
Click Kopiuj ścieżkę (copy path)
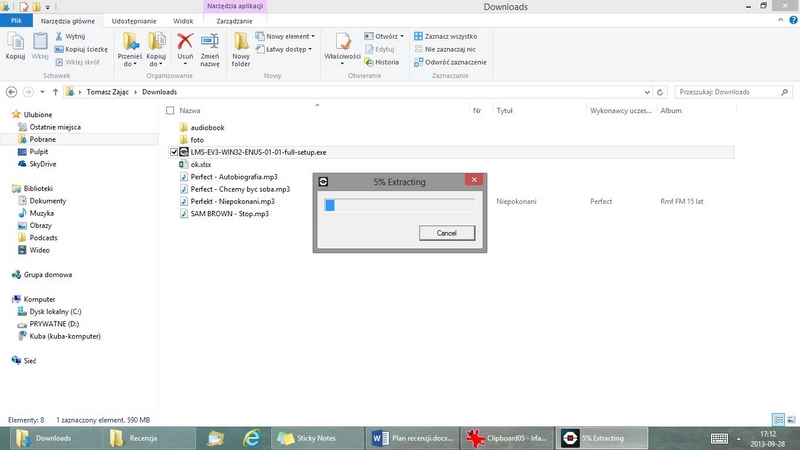pos(81,49)
